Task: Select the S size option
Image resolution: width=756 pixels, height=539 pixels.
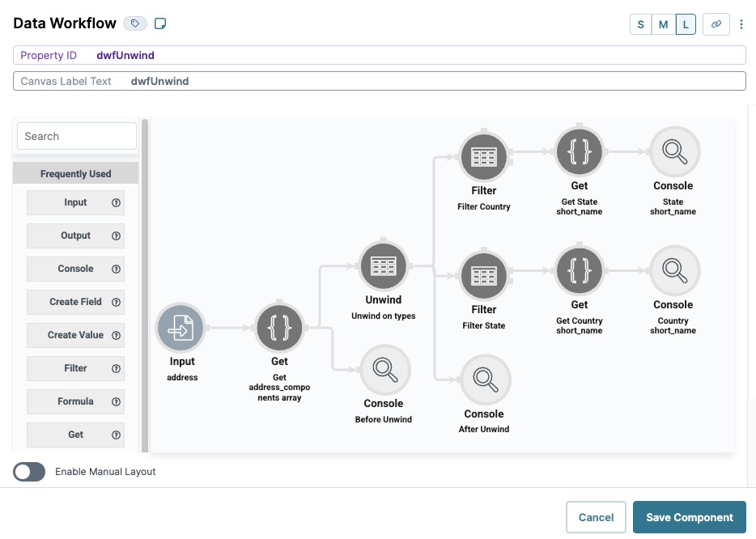Action: 640,24
